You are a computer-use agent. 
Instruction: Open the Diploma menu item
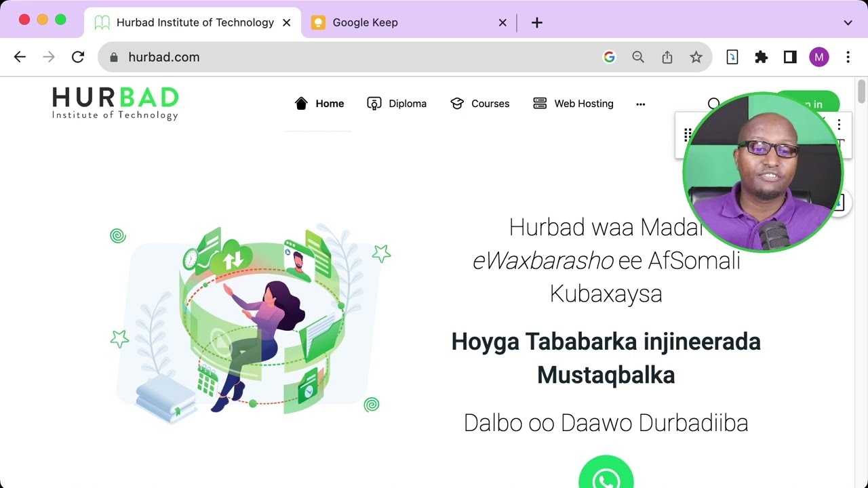[x=397, y=104]
